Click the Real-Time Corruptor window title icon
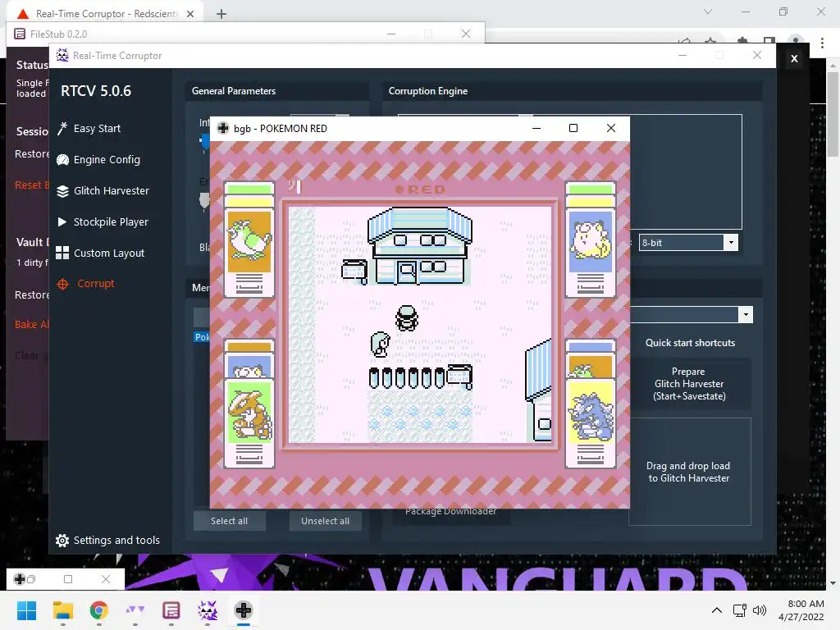 62,55
